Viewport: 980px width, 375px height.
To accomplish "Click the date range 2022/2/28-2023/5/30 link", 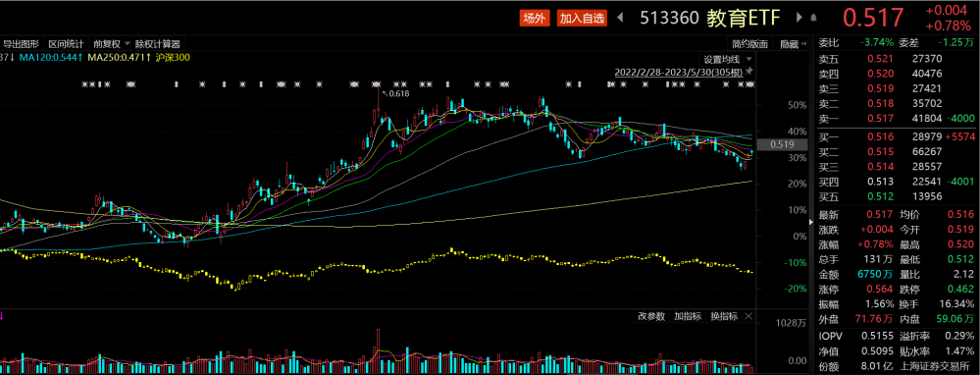I will click(x=678, y=73).
